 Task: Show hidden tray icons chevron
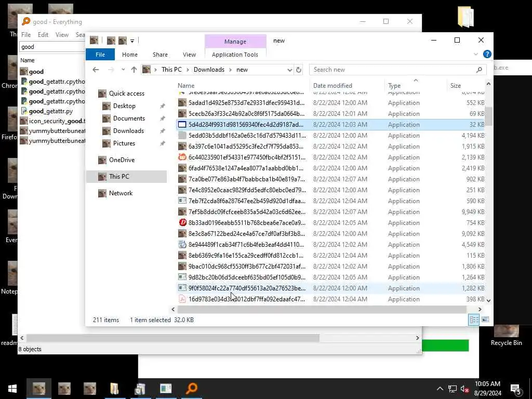pyautogui.click(x=440, y=389)
